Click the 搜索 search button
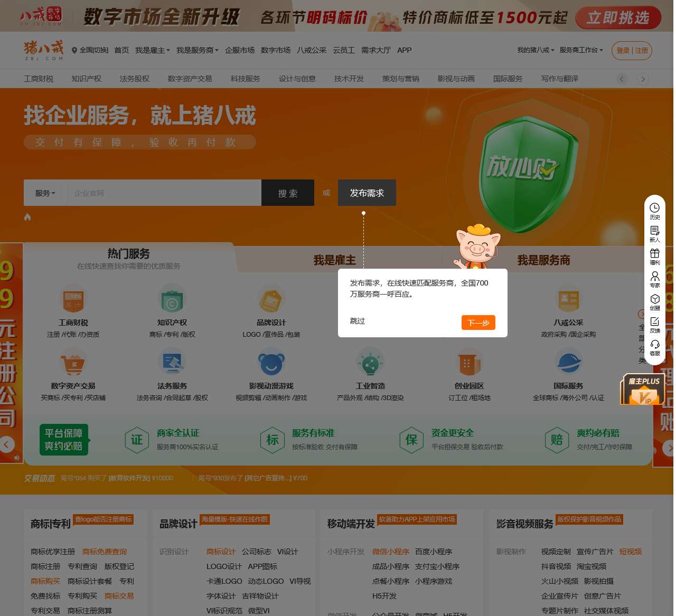Viewport: 676px width, 616px height. pyautogui.click(x=288, y=193)
